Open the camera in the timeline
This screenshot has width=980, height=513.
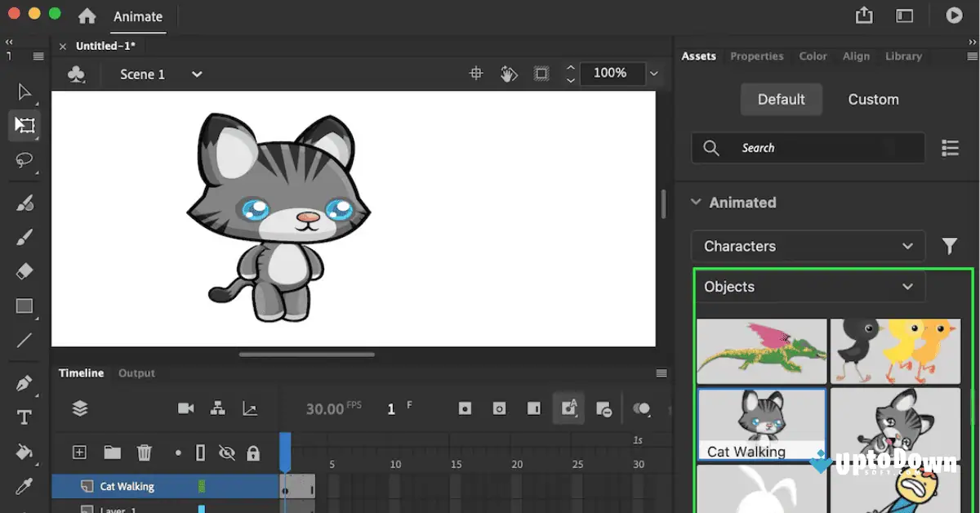(x=185, y=408)
